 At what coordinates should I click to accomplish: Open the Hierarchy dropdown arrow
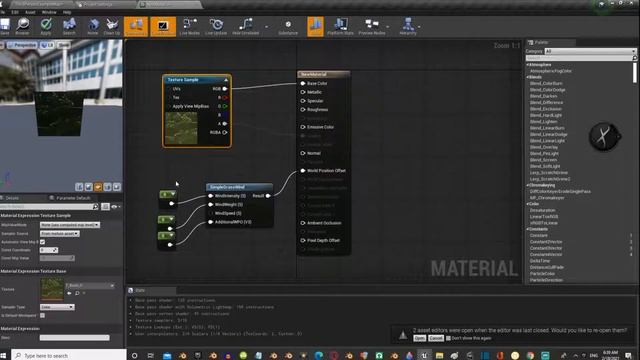pyautogui.click(x=419, y=27)
